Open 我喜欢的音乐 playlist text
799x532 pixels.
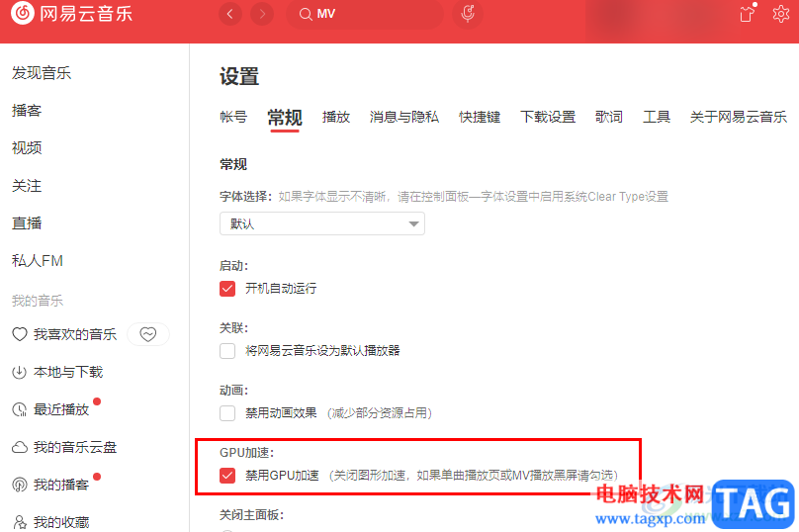click(x=75, y=334)
